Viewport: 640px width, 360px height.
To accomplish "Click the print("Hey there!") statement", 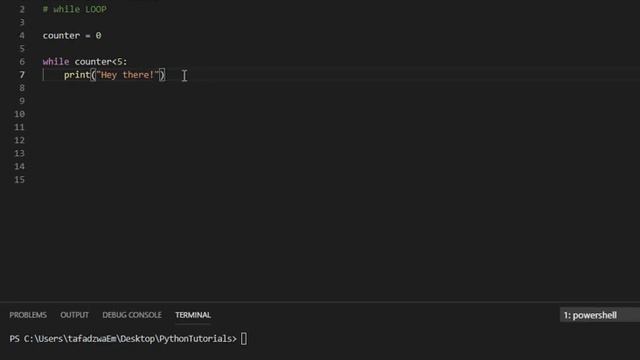I will [114, 75].
